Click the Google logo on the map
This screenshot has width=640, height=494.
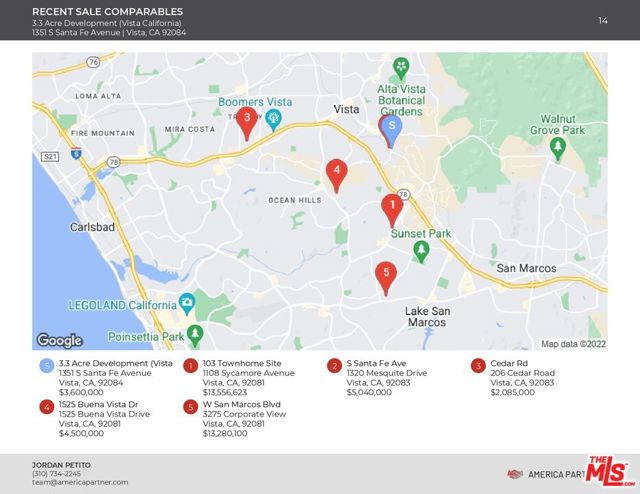coord(59,340)
